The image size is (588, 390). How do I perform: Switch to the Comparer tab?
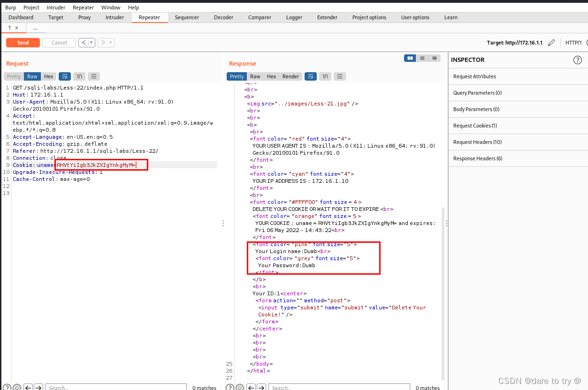260,17
